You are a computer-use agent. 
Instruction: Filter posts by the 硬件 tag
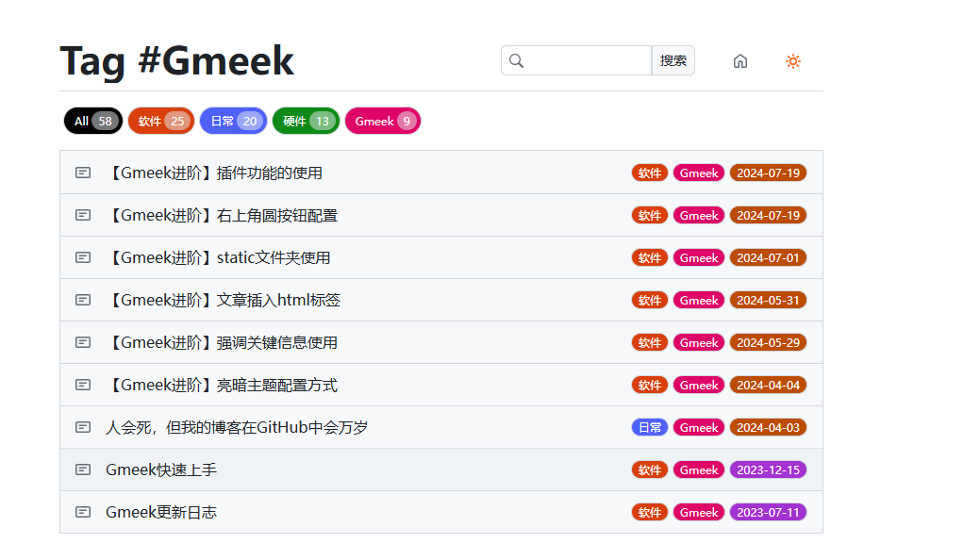tap(305, 121)
